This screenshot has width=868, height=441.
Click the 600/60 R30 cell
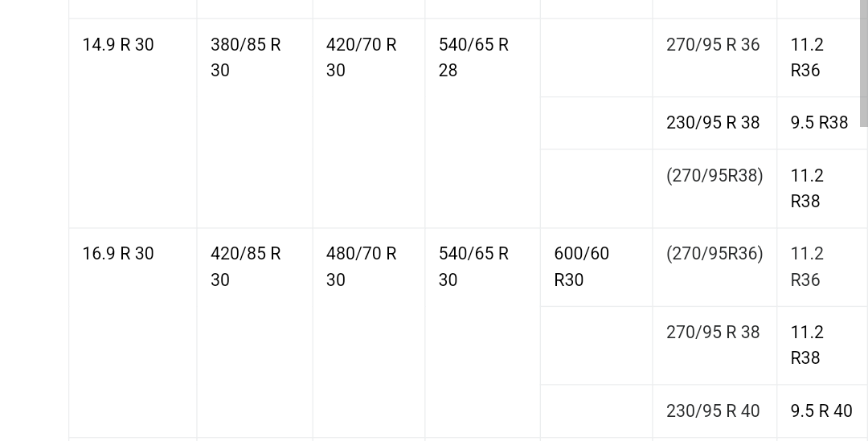[x=581, y=267]
